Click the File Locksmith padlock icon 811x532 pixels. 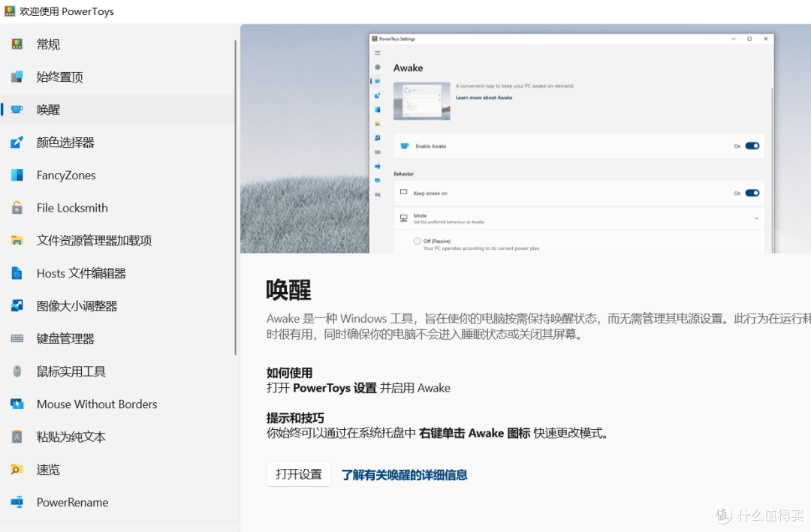click(17, 208)
